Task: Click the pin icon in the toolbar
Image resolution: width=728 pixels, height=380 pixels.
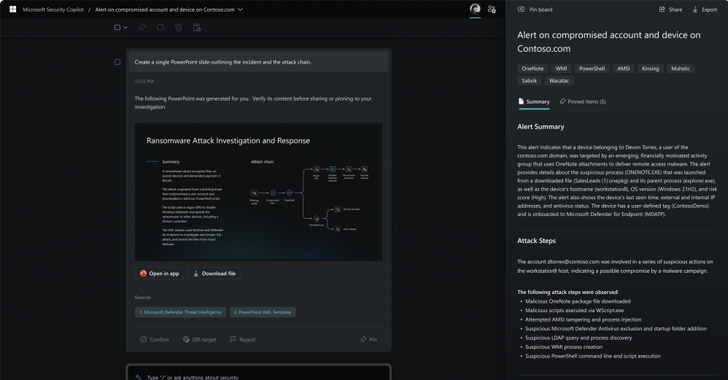Action: 142,27
